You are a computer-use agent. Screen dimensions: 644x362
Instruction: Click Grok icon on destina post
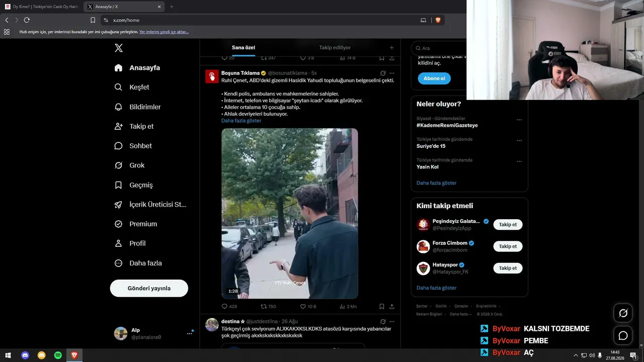(x=383, y=322)
